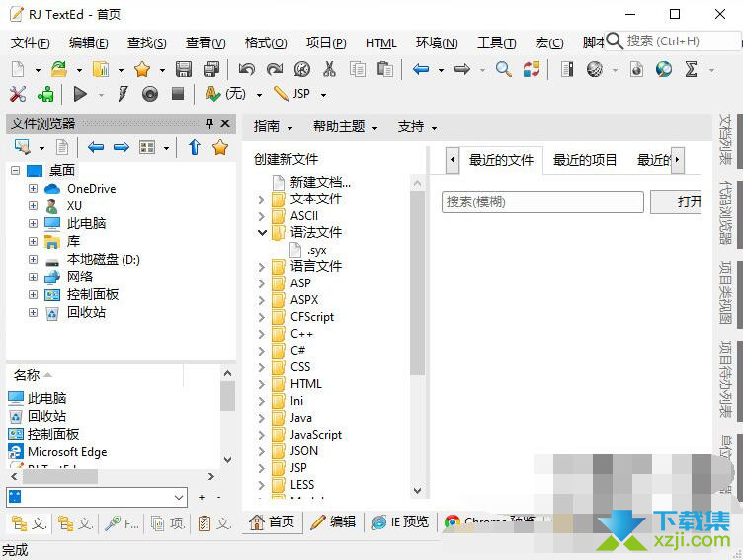Close the 文件浏览器 panel
The height and width of the screenshot is (560, 743).
[225, 123]
